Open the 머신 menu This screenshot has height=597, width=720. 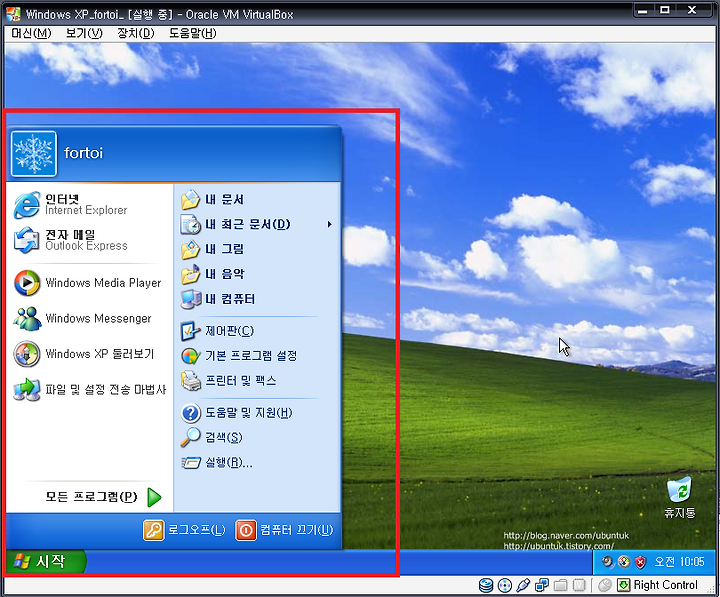point(31,33)
